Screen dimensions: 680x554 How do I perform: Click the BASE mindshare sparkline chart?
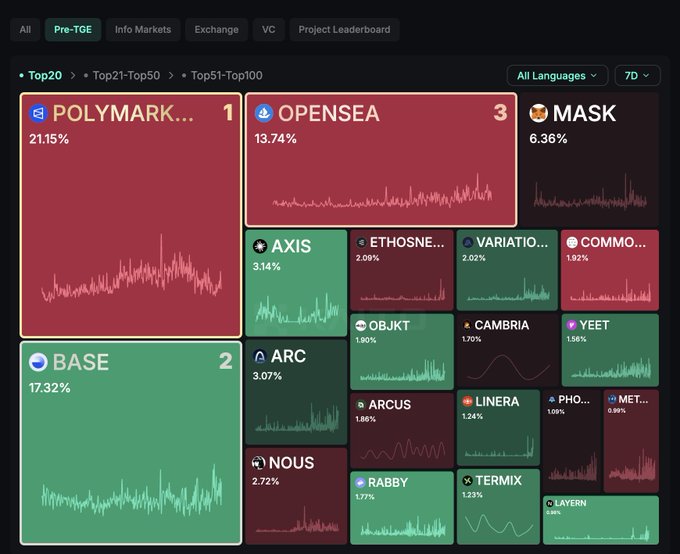(131, 492)
